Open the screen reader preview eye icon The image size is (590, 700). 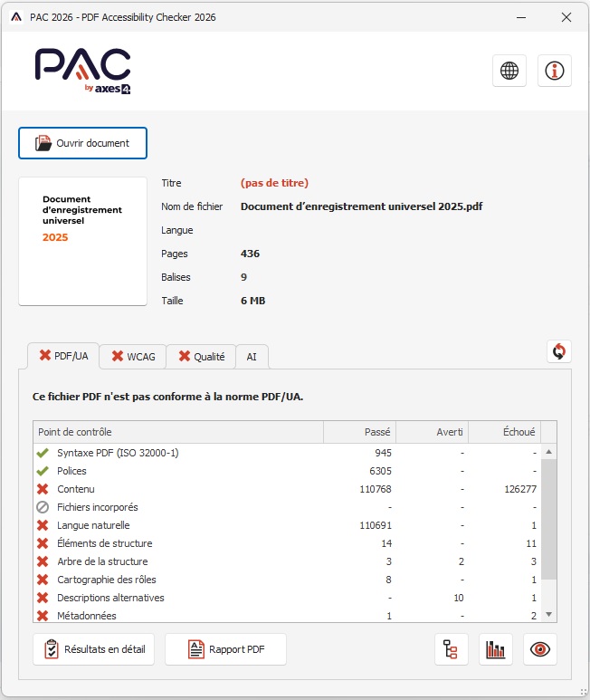[540, 649]
